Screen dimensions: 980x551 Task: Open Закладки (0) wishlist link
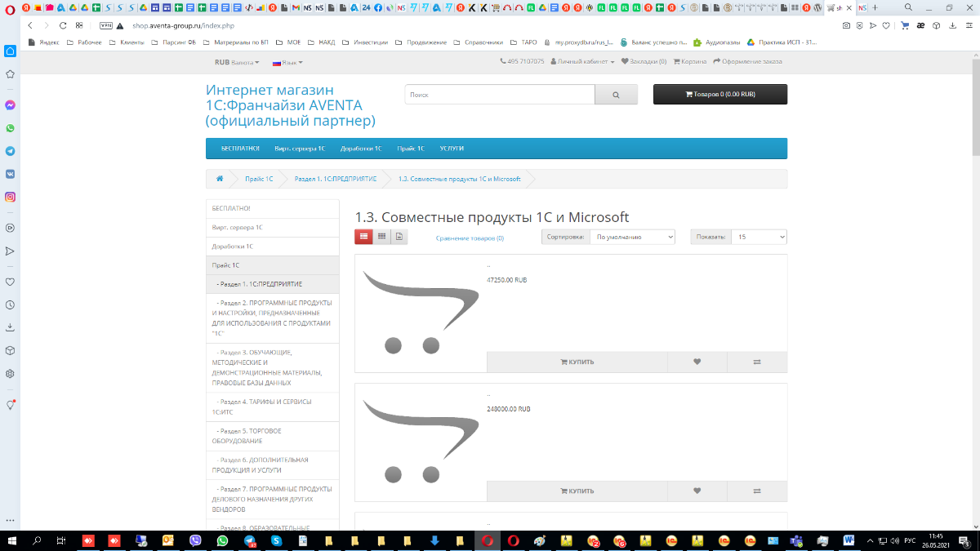pyautogui.click(x=644, y=61)
